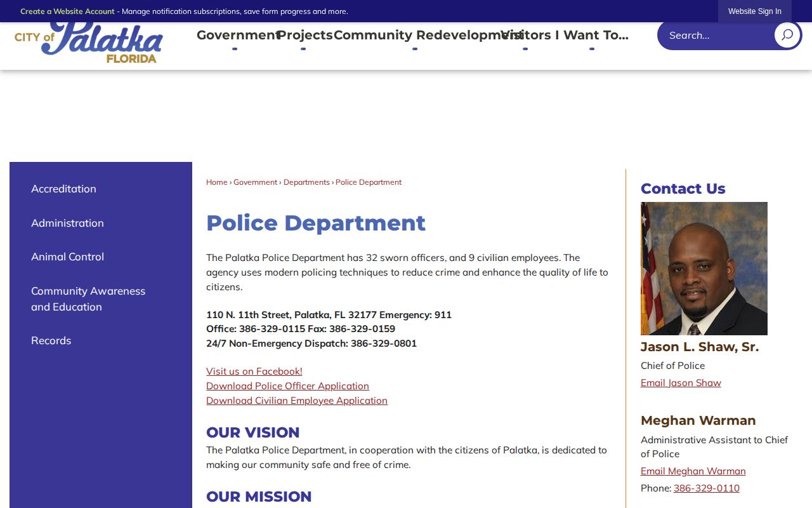Open the City of Palatka logo homepage
This screenshot has height=508, width=812.
[x=89, y=43]
